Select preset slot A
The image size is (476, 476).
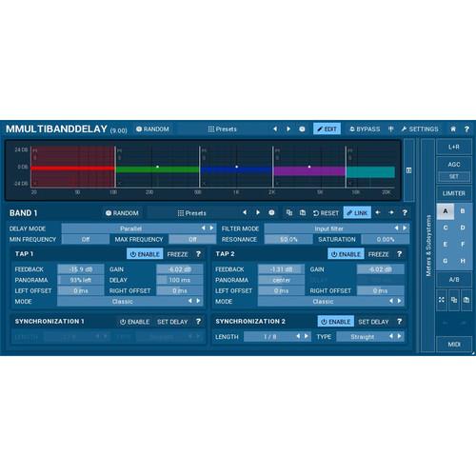pyautogui.click(x=446, y=211)
